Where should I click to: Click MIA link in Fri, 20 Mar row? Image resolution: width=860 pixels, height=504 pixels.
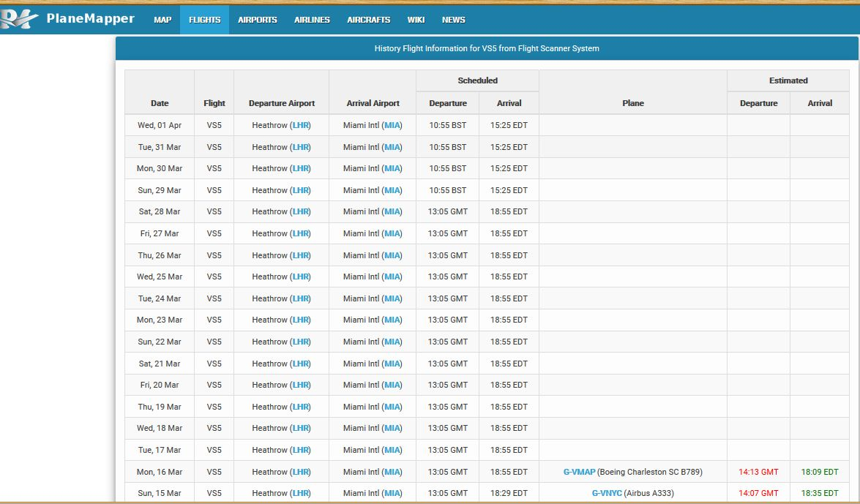pos(392,385)
